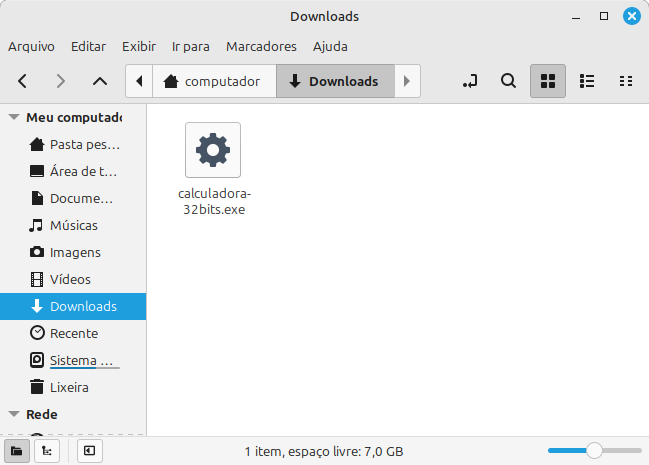
Task: Open Músicas folder in the sidebar
Action: pos(74,225)
